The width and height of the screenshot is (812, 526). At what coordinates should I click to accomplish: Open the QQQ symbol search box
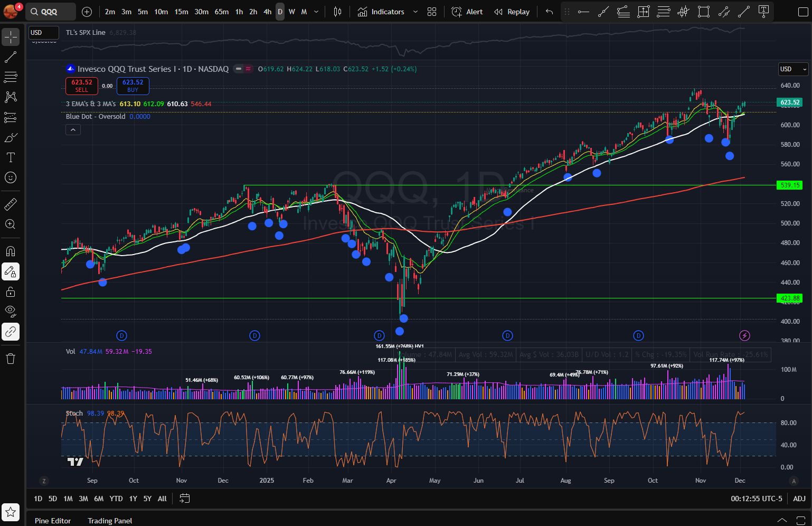coord(51,12)
